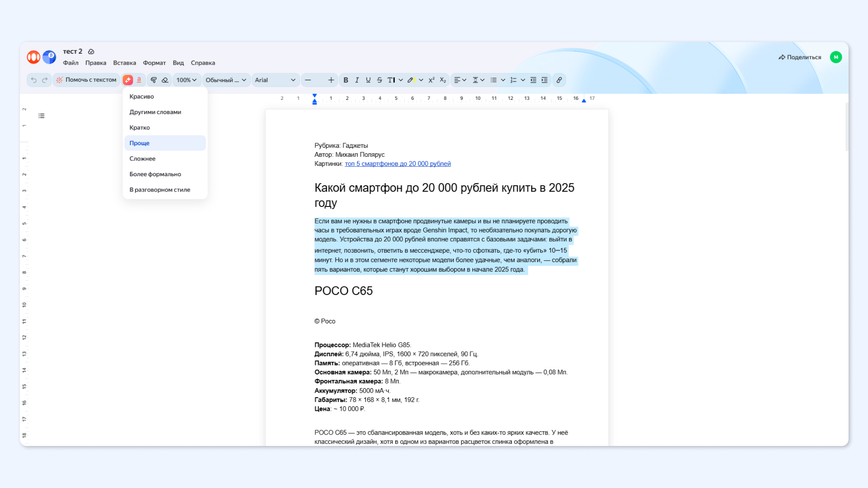Expand the numbered list dropdown arrow
The height and width of the screenshot is (488, 868).
[x=523, y=80]
